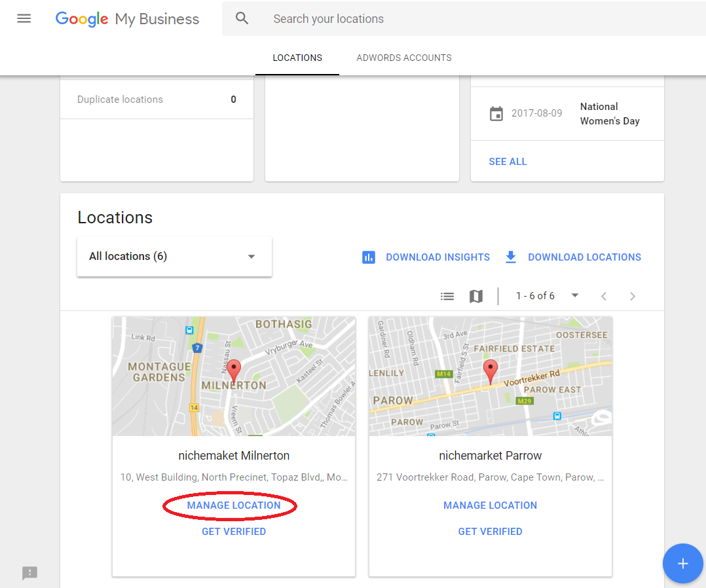Click the Milnerton address starting '10, West Building'
The image size is (706, 588).
(x=234, y=477)
